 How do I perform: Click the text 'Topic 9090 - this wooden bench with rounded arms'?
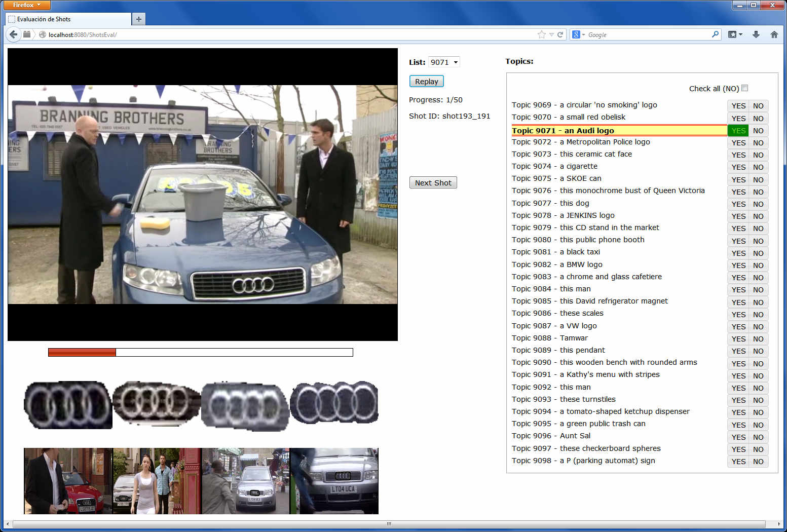[605, 362]
